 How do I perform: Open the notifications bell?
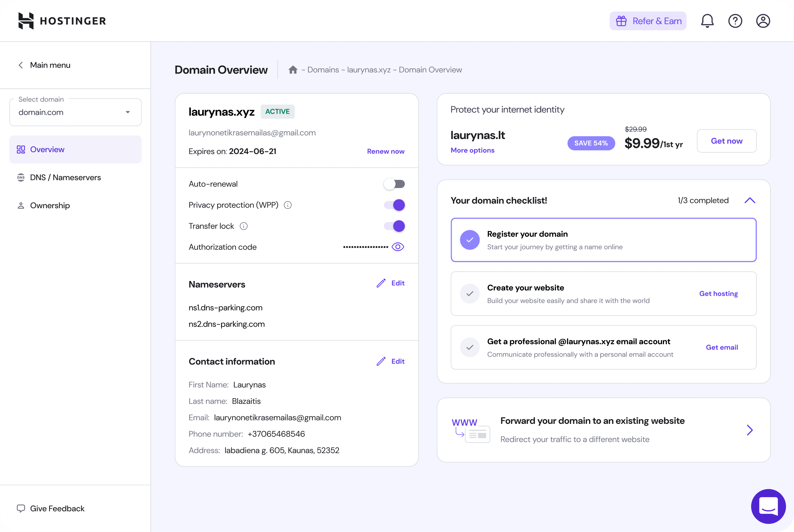[707, 21]
